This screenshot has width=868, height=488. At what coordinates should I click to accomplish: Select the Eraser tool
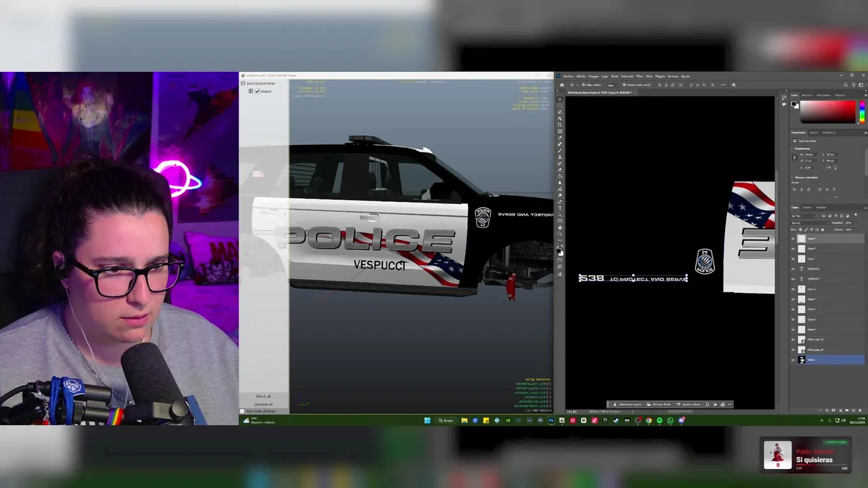559,170
